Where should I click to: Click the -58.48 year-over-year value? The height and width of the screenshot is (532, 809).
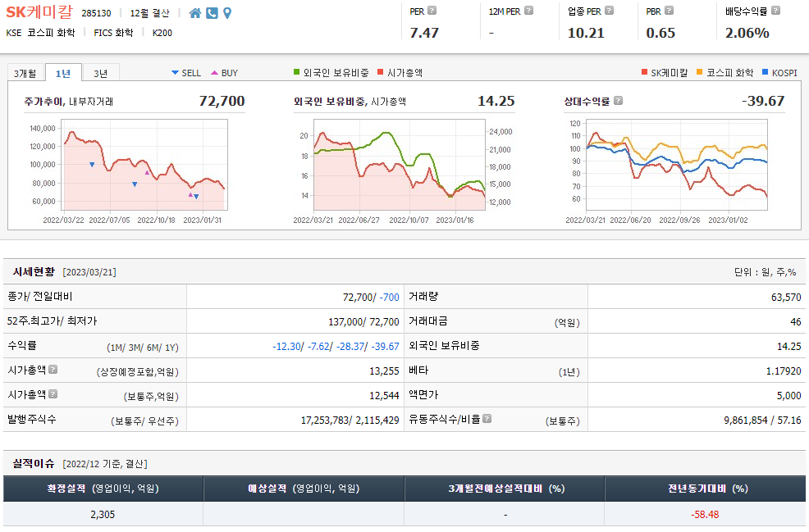click(705, 514)
